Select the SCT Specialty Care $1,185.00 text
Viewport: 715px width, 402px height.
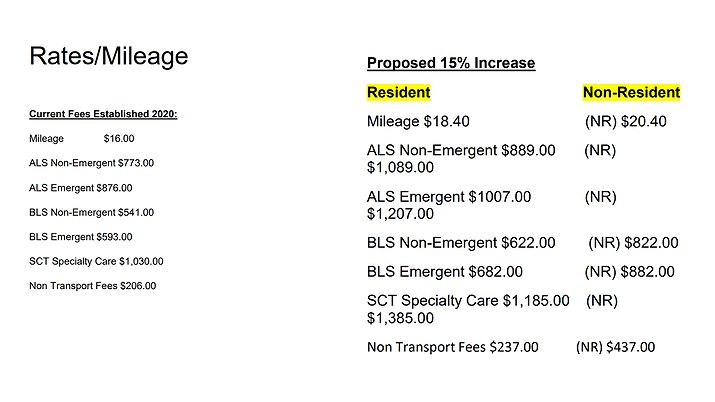[x=468, y=300]
